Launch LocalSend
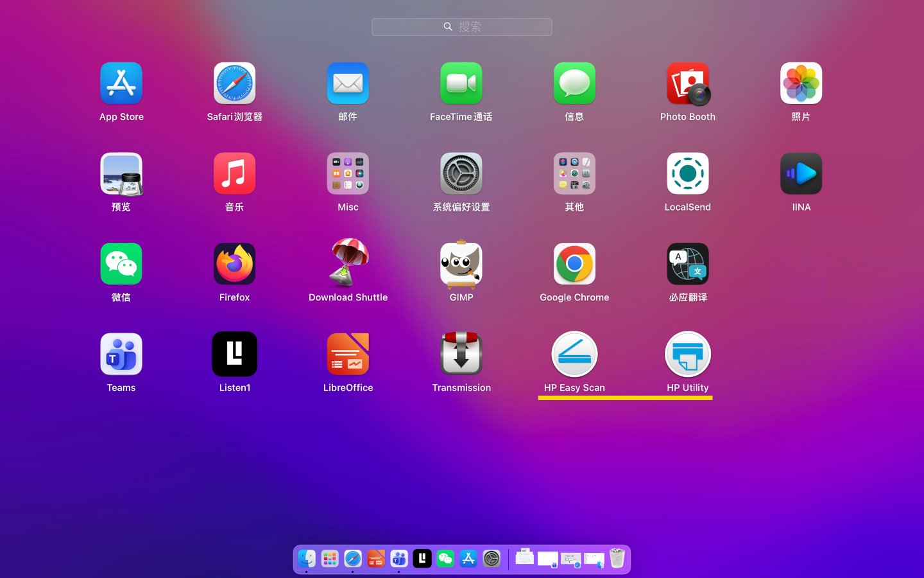 click(688, 174)
